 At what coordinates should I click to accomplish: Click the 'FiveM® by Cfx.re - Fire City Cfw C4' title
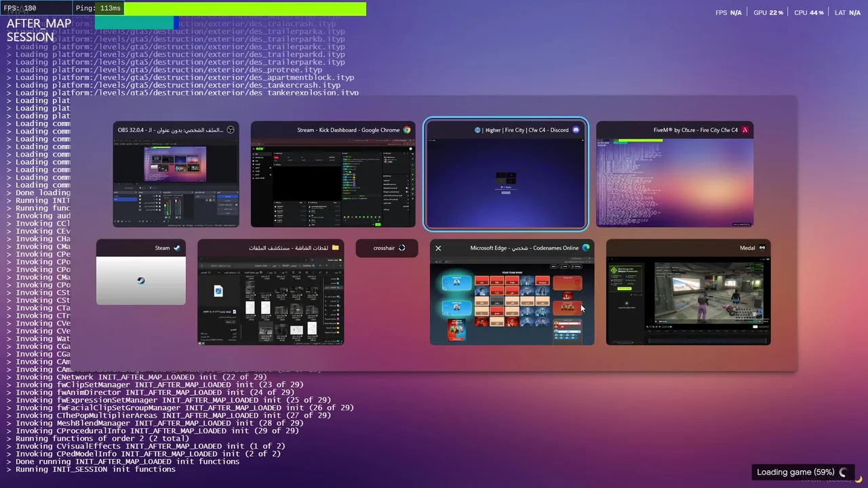pyautogui.click(x=696, y=130)
